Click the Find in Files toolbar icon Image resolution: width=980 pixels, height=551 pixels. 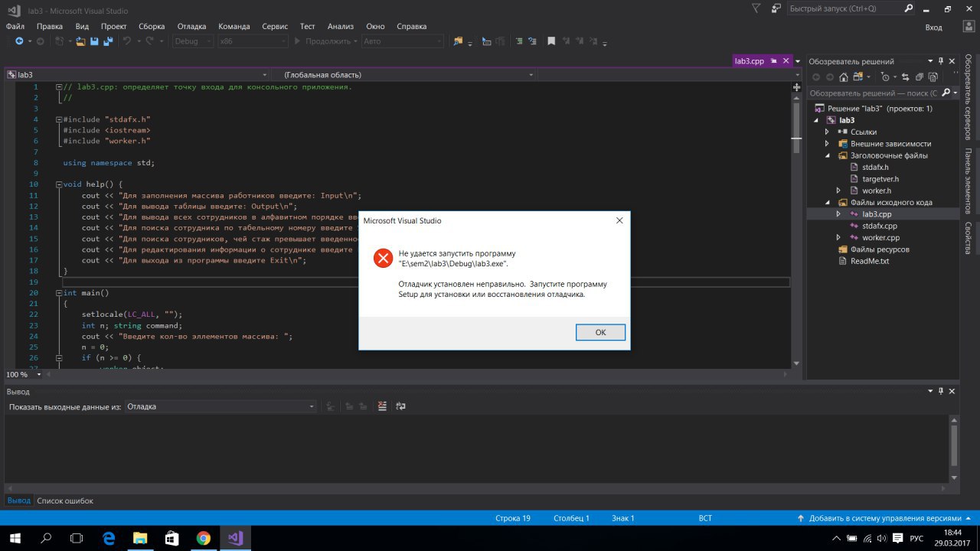[x=458, y=41]
